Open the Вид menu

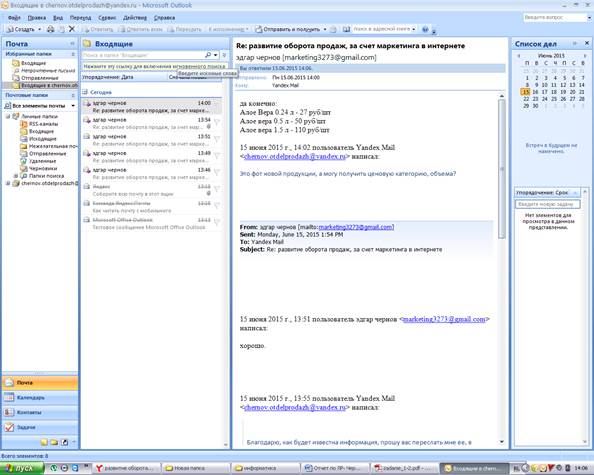point(58,18)
